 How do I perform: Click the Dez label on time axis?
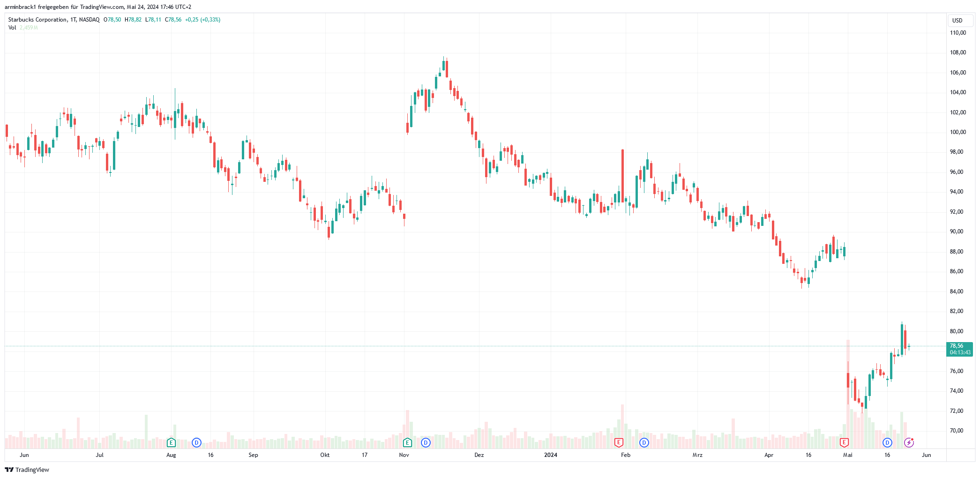point(479,455)
